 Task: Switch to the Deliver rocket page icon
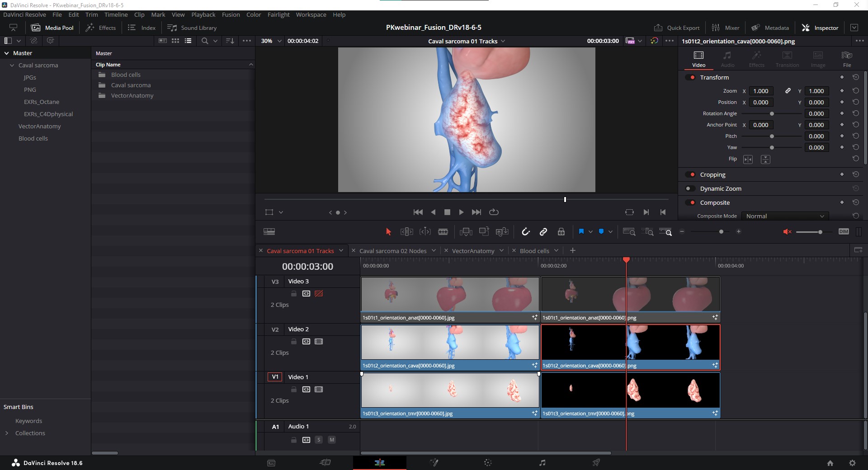(596, 462)
